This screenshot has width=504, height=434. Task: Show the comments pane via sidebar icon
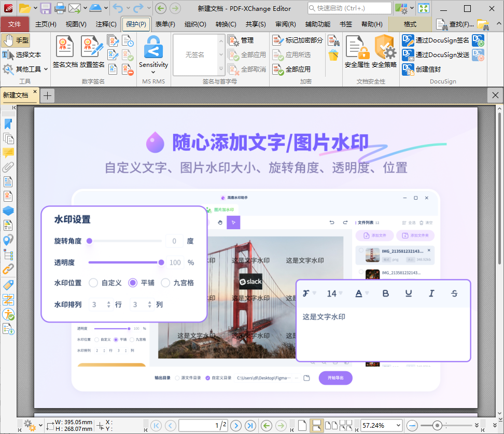tap(8, 152)
